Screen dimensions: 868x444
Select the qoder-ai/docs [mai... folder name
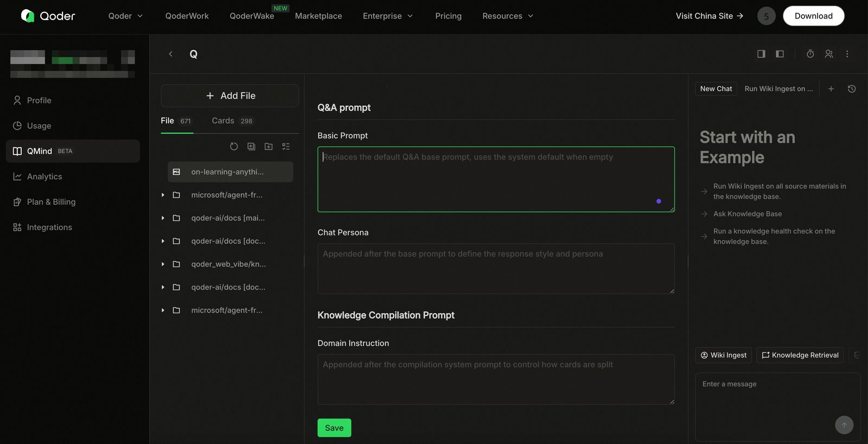pos(228,218)
